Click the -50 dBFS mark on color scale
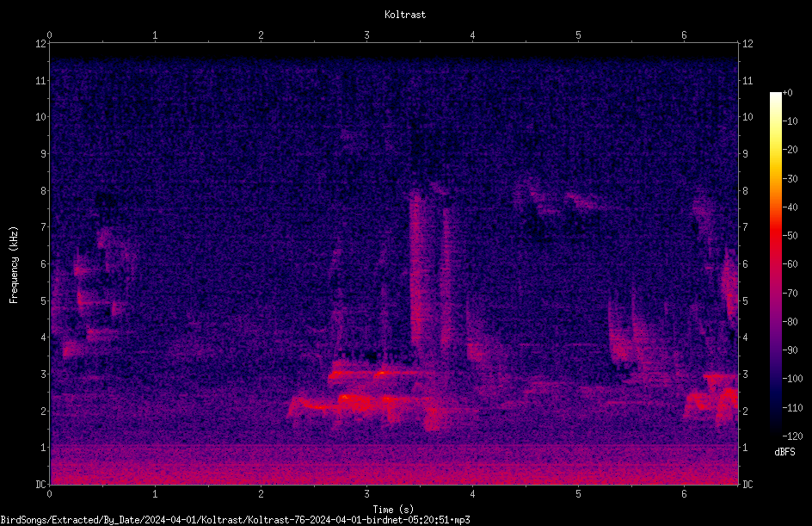The height and width of the screenshot is (526, 812). pos(790,236)
